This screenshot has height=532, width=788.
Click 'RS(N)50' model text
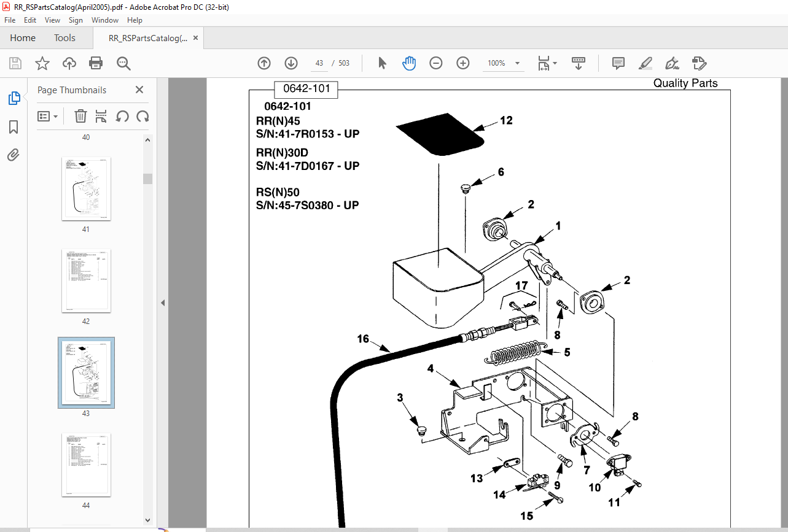[278, 192]
